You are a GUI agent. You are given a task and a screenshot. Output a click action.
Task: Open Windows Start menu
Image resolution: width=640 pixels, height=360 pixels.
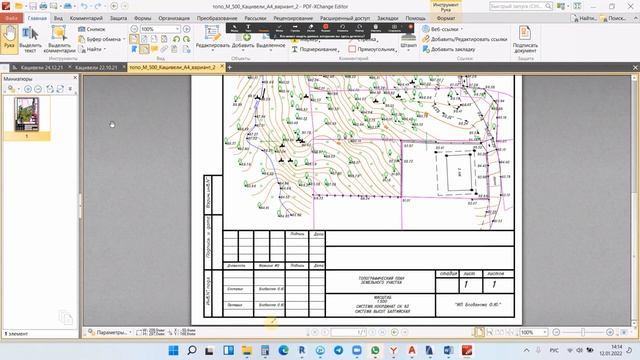tap(173, 350)
